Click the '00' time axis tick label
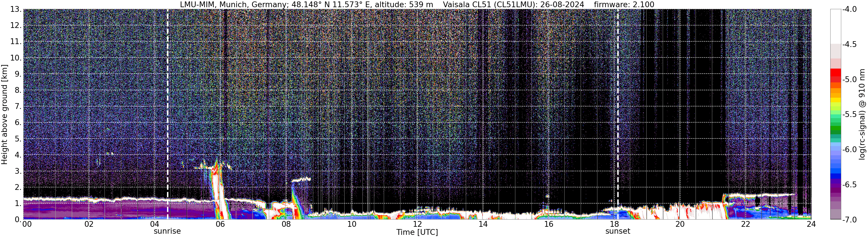The image size is (868, 238). pos(27,224)
